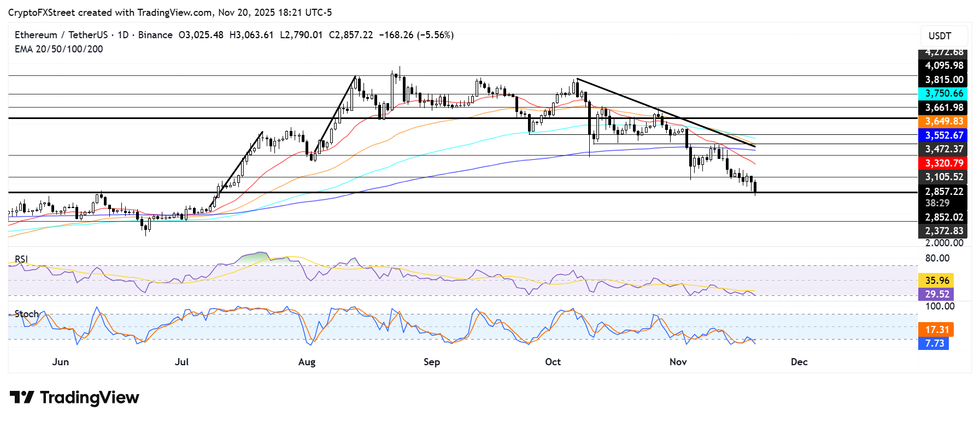Viewport: 980px width, 422px height.
Task: Select the red 3,320.79 EMA price tag
Action: [943, 163]
